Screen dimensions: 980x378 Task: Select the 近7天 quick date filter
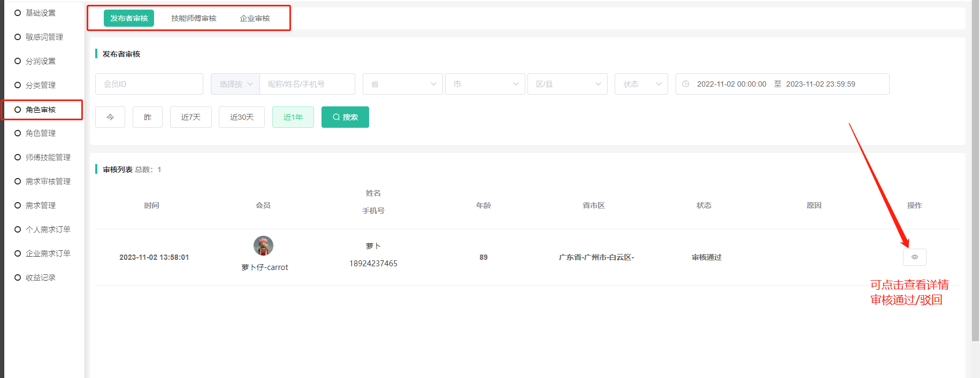190,117
